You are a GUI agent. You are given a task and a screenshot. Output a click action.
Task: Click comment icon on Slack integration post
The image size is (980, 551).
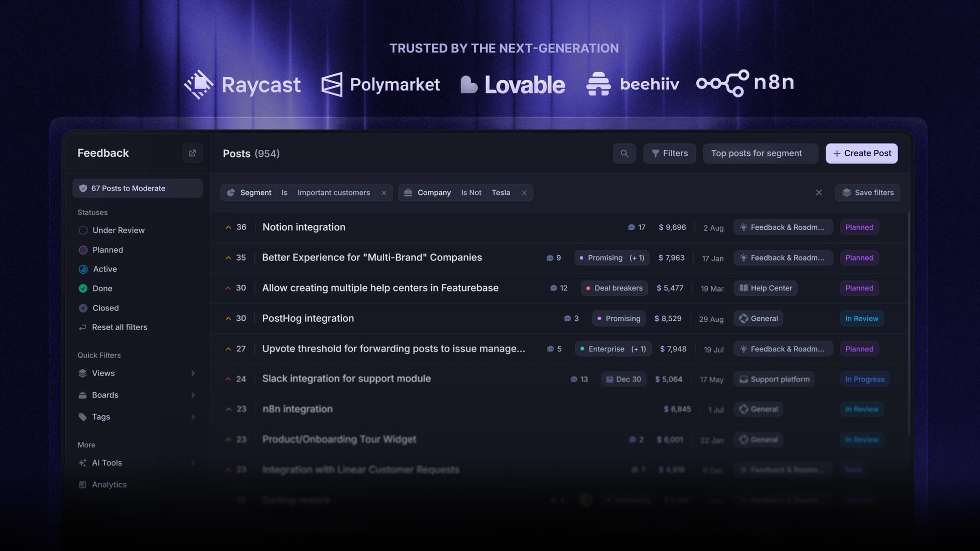coord(574,379)
